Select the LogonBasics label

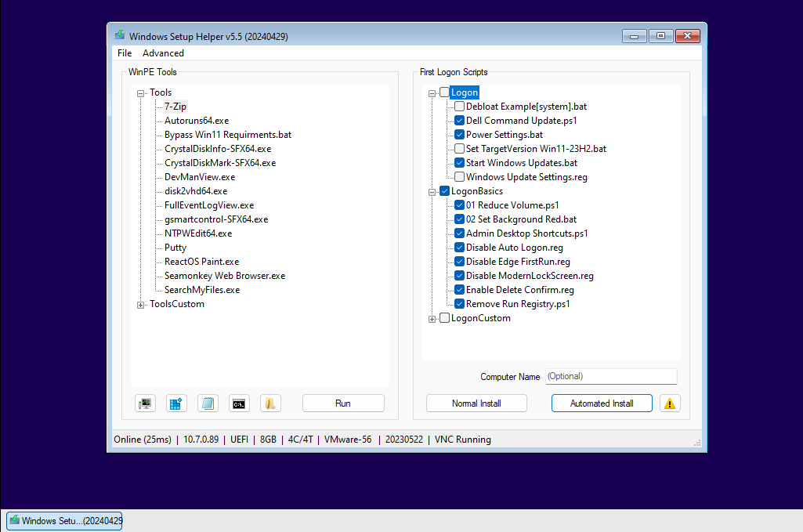477,191
